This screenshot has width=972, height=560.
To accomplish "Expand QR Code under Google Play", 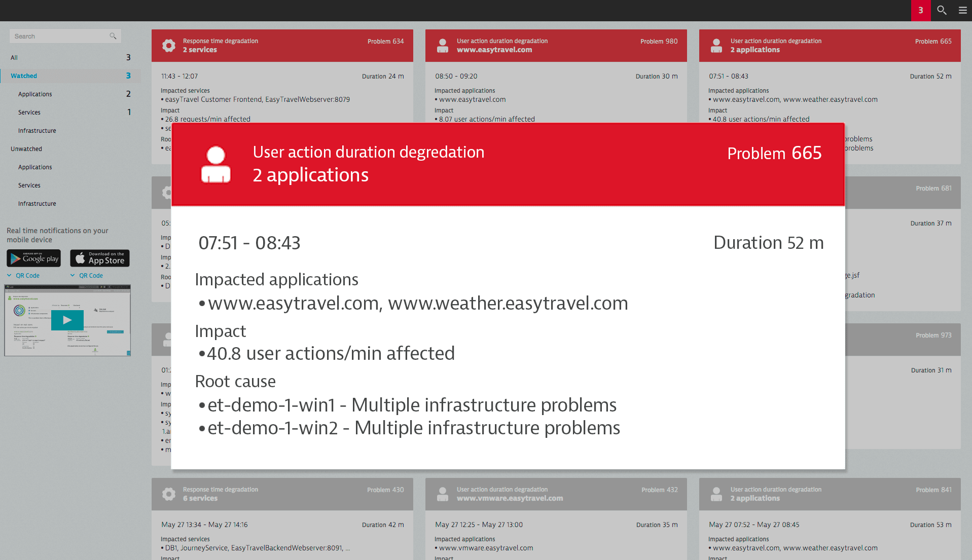I will [x=23, y=275].
